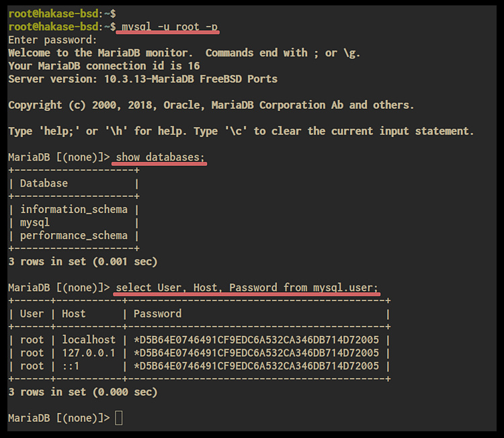Click the mysql entry in the database list
The width and height of the screenshot is (504, 438).
[35, 222]
